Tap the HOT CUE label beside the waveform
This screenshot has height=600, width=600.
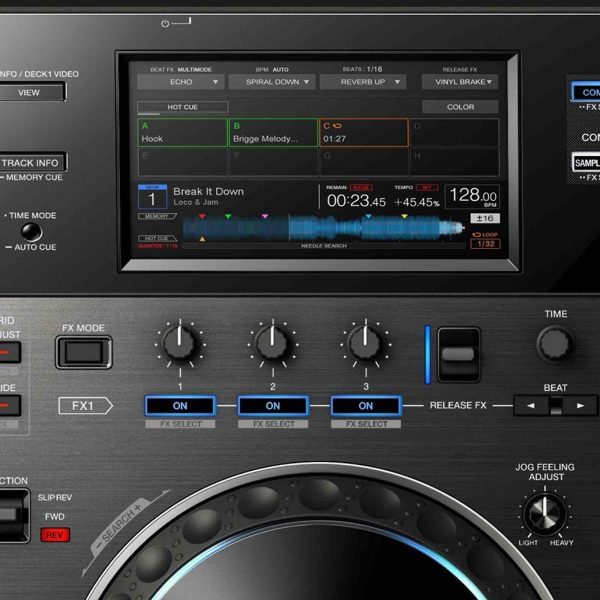(x=157, y=238)
